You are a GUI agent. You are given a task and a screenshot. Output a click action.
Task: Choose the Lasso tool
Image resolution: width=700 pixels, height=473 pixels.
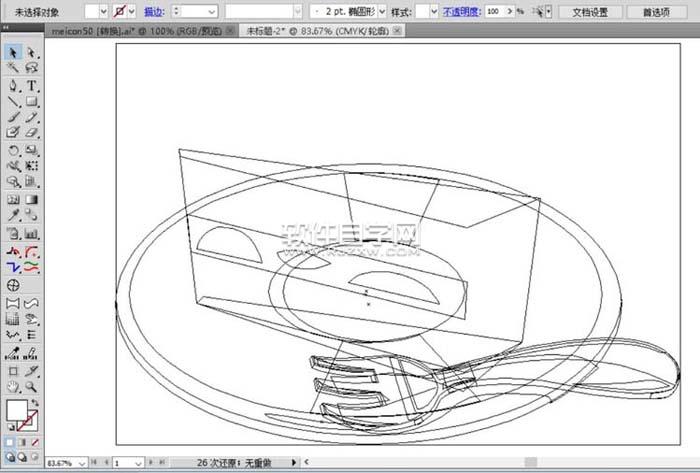coord(31,68)
